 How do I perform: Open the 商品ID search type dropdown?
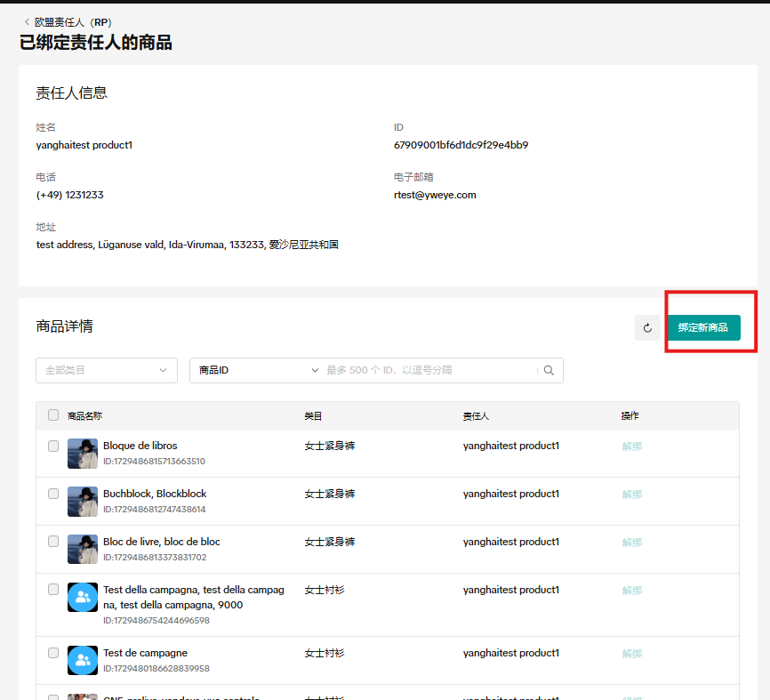pyautogui.click(x=257, y=370)
